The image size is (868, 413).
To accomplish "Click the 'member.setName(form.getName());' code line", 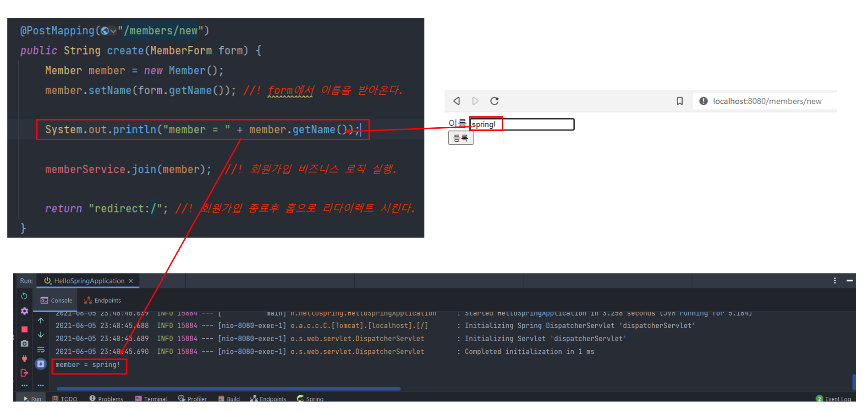I will tap(140, 91).
